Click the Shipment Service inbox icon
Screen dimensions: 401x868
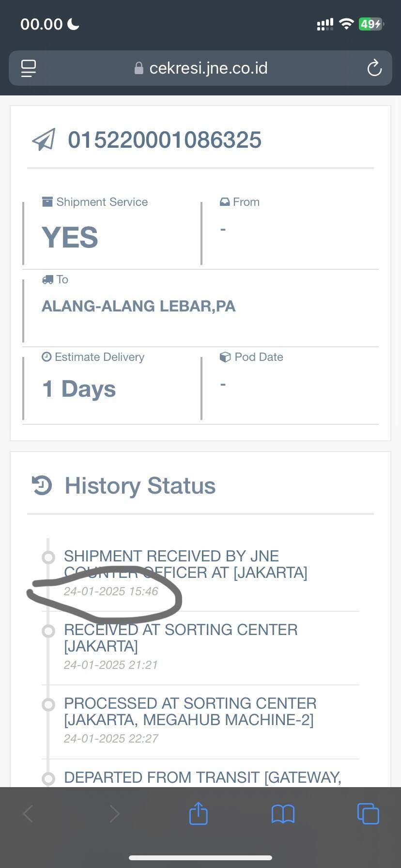pos(47,201)
